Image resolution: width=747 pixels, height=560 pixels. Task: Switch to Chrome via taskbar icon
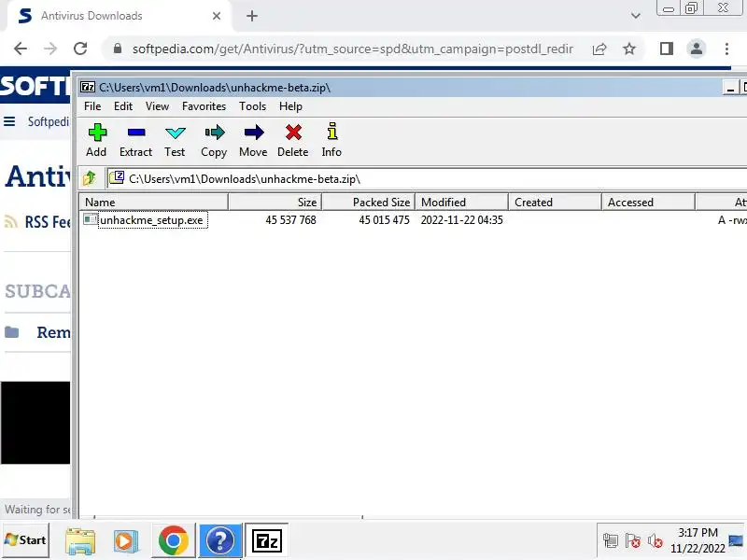(174, 540)
